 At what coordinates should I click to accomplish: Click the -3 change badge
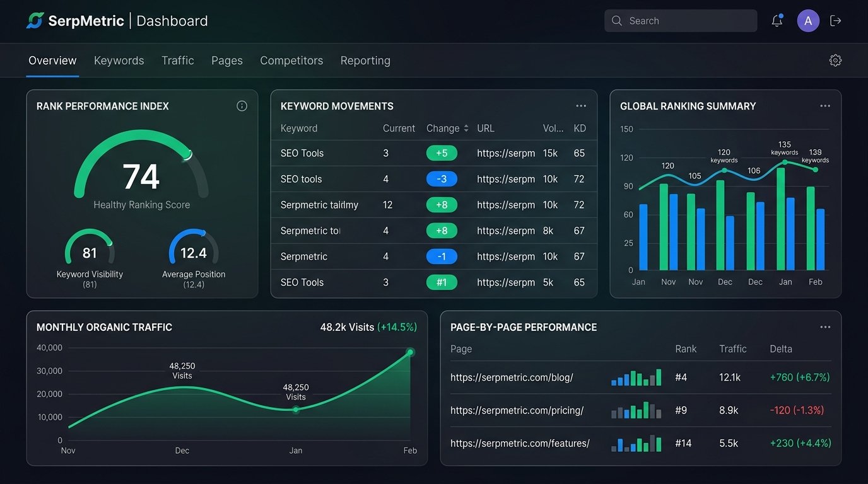coord(442,179)
